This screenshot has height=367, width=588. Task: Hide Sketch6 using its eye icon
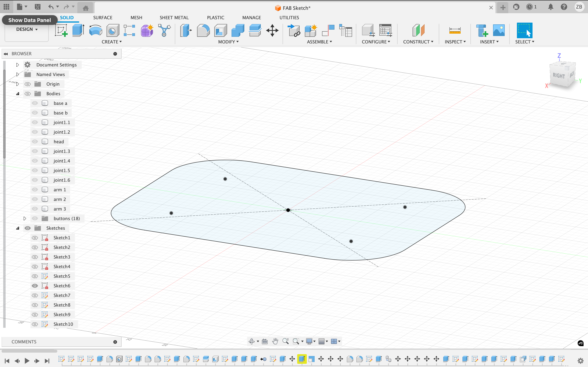point(35,286)
